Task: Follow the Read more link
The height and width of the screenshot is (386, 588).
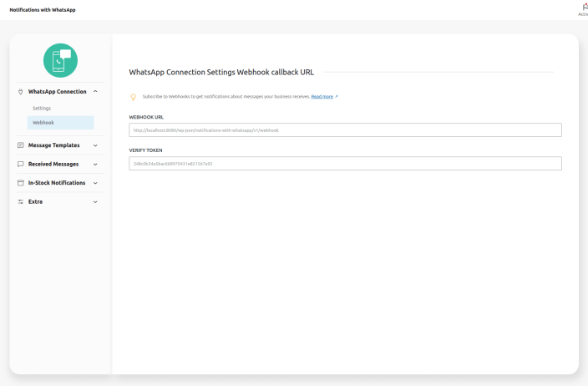Action: (x=322, y=97)
